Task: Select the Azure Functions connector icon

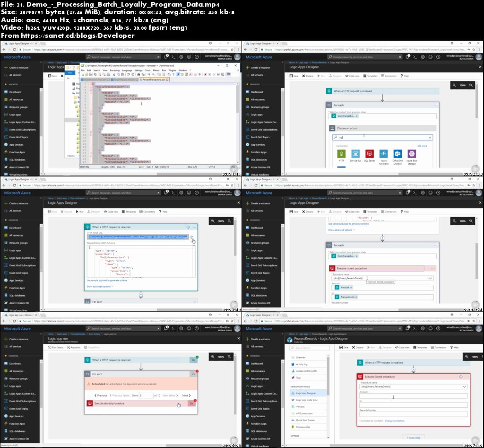Action: [x=383, y=154]
